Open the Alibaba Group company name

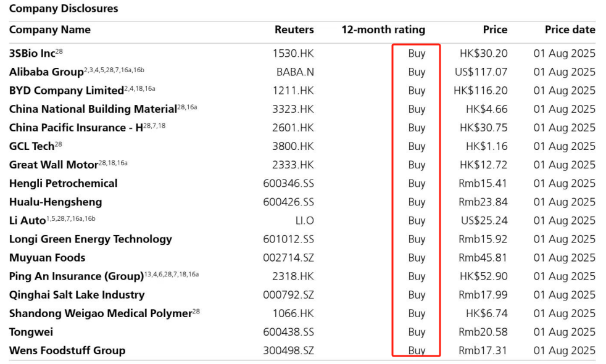coord(46,72)
